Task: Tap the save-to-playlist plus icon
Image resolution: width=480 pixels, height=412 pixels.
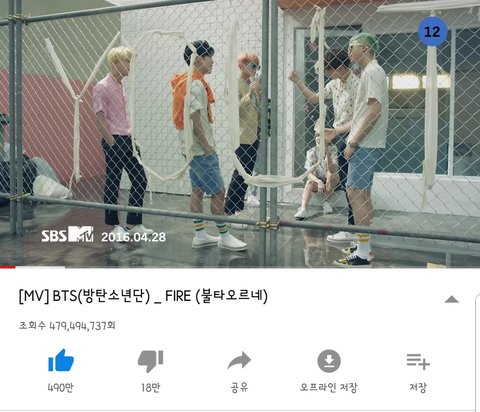Action: point(418,362)
